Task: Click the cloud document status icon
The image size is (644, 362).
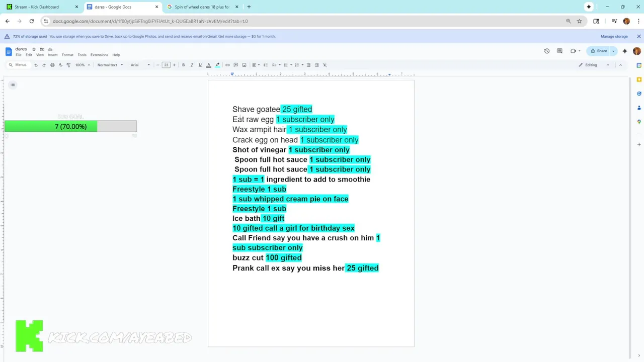Action: (x=50, y=49)
